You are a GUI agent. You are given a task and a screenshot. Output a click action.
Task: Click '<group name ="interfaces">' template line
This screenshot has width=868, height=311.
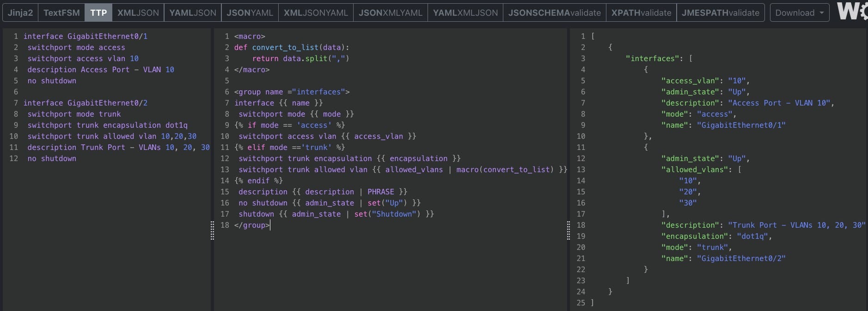tap(292, 92)
